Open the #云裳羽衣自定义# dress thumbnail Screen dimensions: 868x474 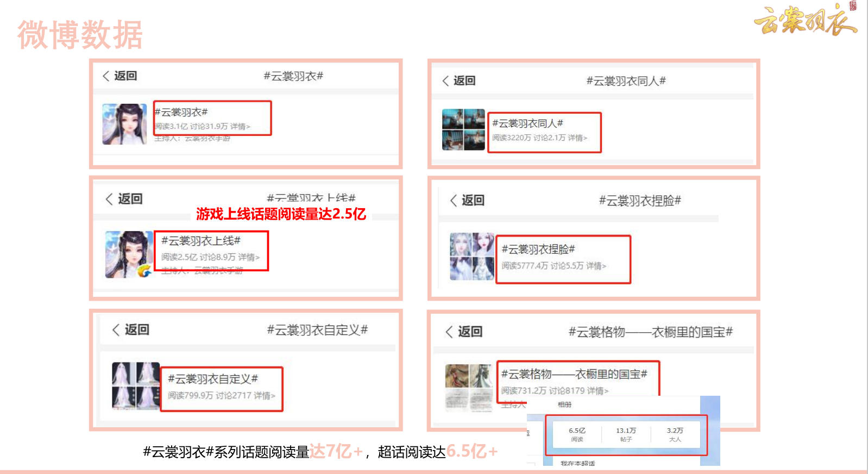(x=136, y=386)
